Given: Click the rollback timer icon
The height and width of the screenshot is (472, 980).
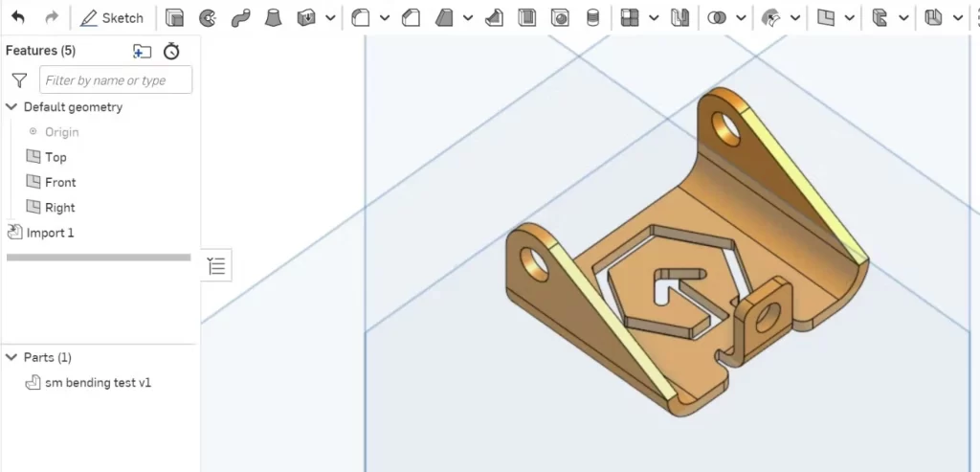Looking at the screenshot, I should coord(171,52).
